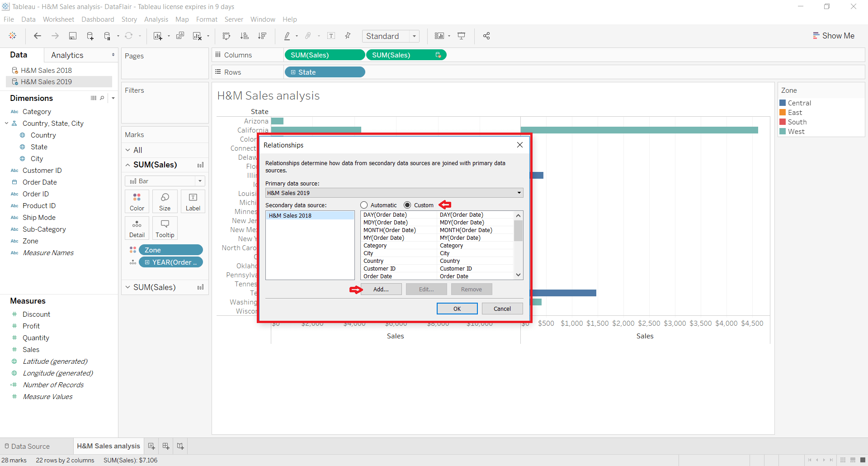Screen dimensions: 868x466
Task: Select the New Worksheet icon
Action: 158,36
